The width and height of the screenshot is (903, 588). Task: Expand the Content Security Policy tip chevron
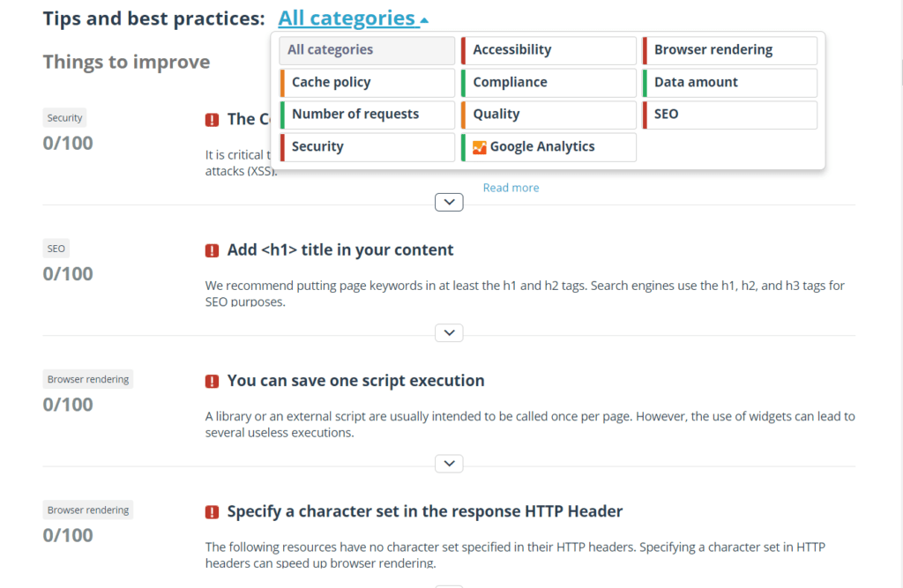449,202
